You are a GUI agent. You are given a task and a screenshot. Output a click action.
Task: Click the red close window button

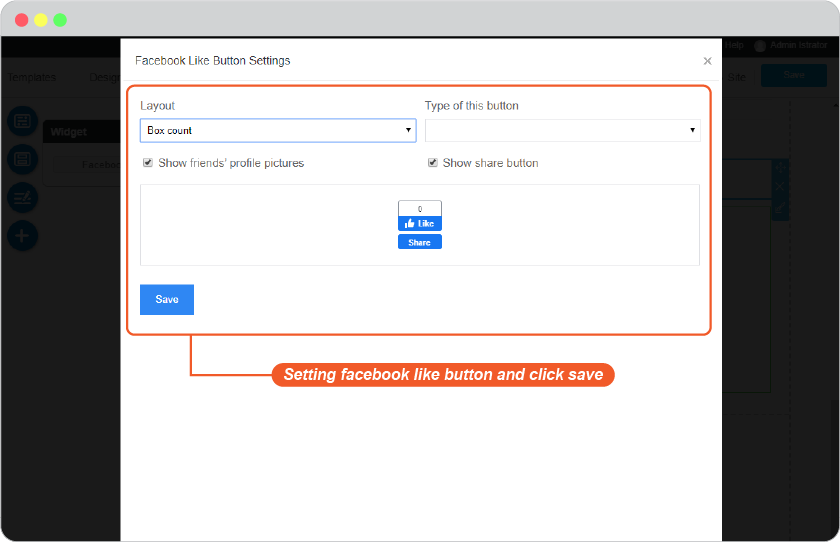21,20
